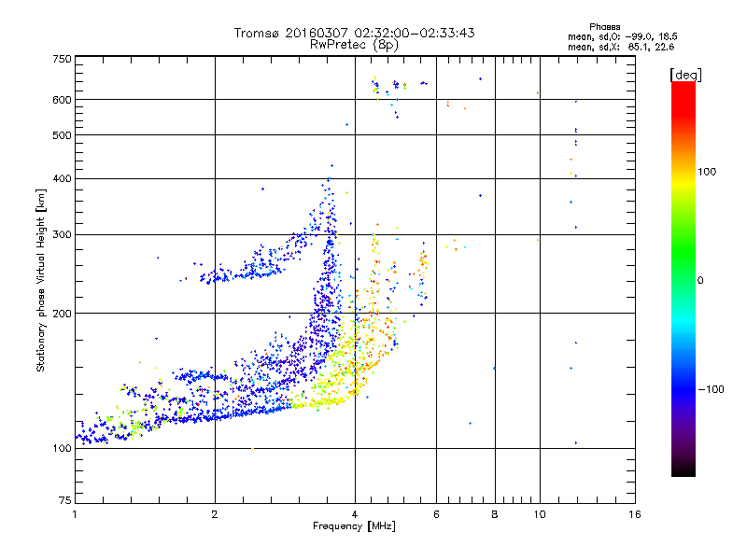Click the x-axis '1' tick label
The height and width of the screenshot is (560, 747).
click(75, 514)
